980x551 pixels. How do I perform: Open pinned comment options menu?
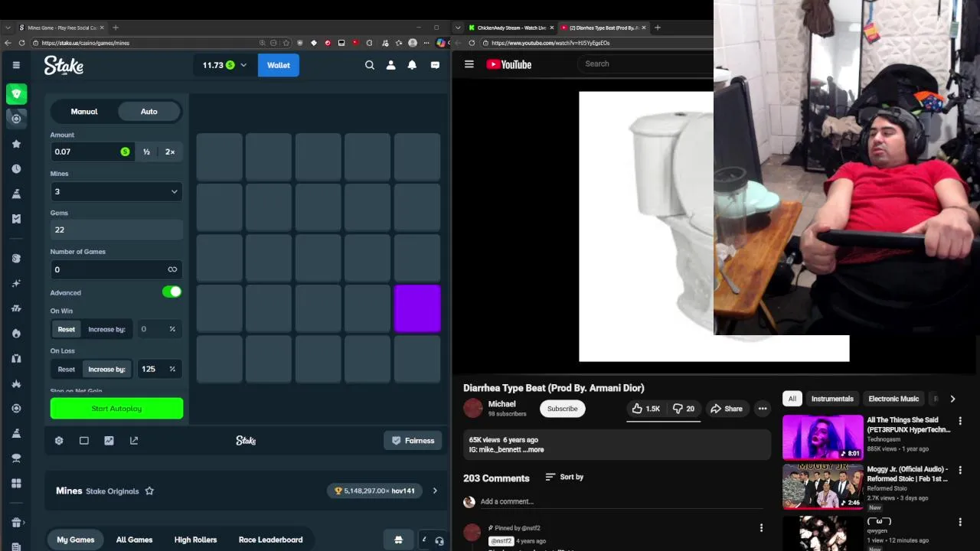tap(761, 528)
